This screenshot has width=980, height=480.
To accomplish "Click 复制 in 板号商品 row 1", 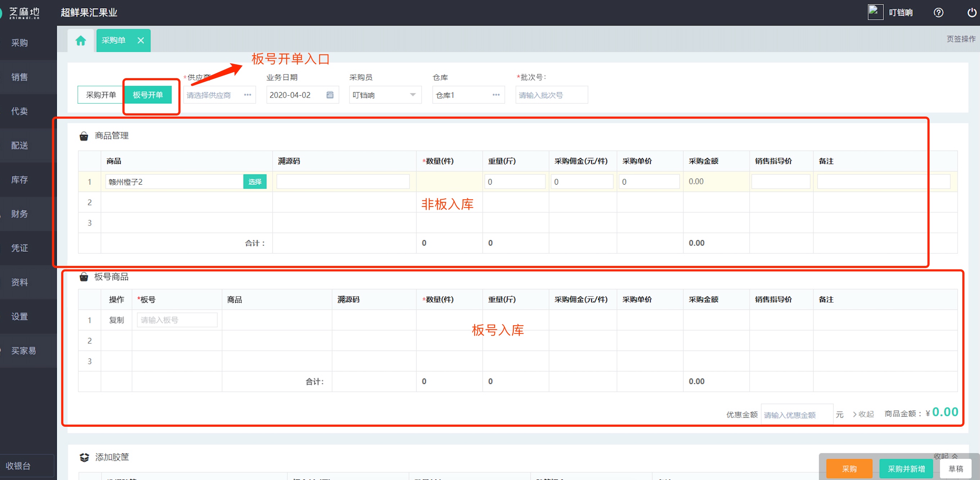I will pyautogui.click(x=116, y=320).
